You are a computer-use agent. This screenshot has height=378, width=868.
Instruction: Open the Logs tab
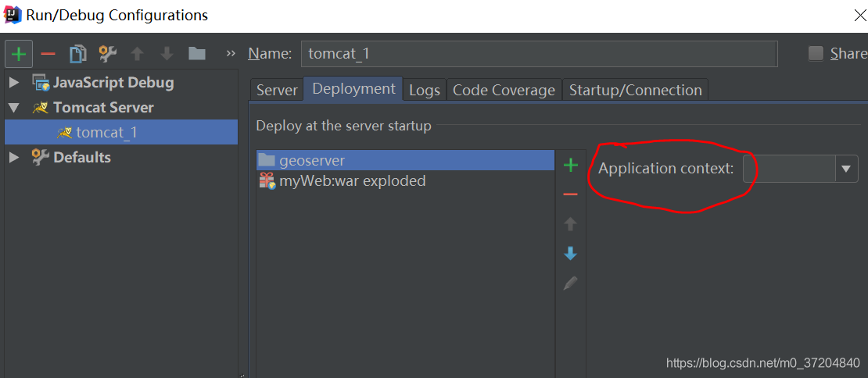point(425,90)
